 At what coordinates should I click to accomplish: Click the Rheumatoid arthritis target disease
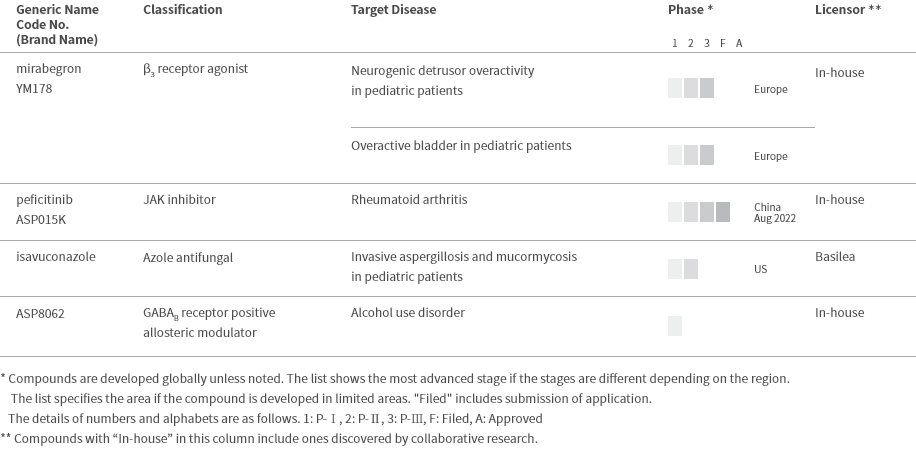[x=409, y=200]
